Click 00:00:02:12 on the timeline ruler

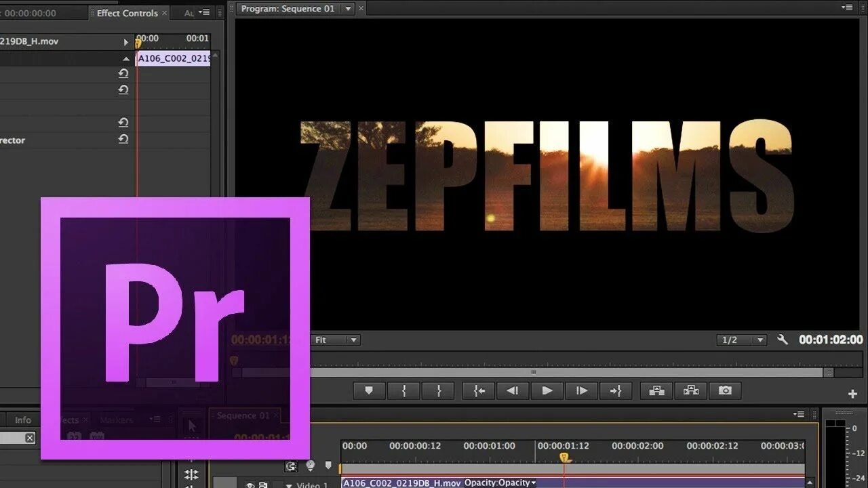[712, 446]
